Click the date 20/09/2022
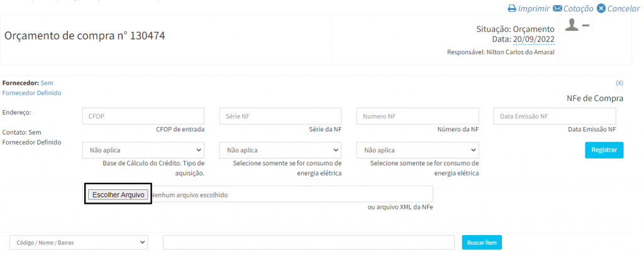Screen dimensions: 644x256 [533, 39]
